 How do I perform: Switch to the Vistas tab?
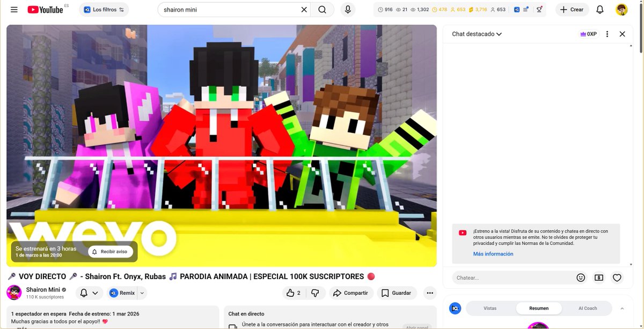click(x=490, y=308)
